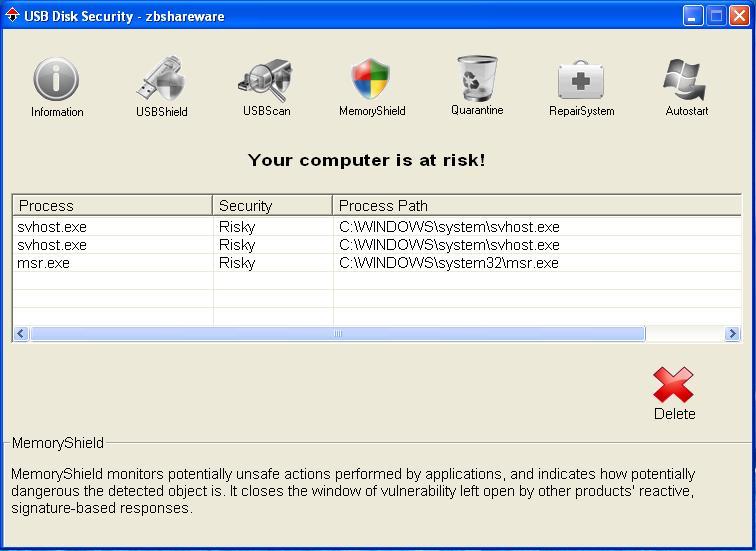Open the USBShield tool
Image resolution: width=756 pixels, height=551 pixels.
[162, 87]
